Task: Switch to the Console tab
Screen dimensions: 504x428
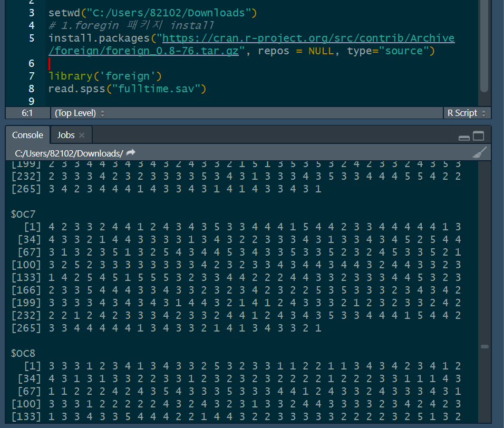Action: (27, 135)
